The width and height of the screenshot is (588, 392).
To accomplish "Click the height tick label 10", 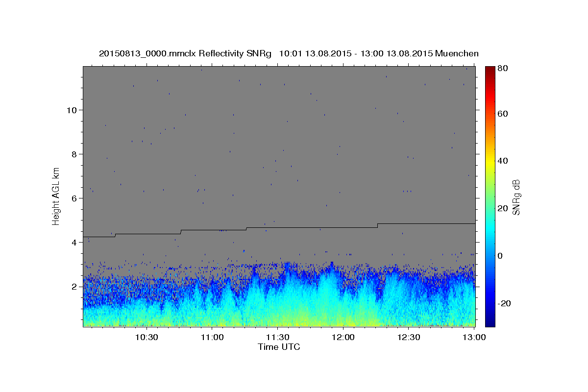I will [71, 110].
